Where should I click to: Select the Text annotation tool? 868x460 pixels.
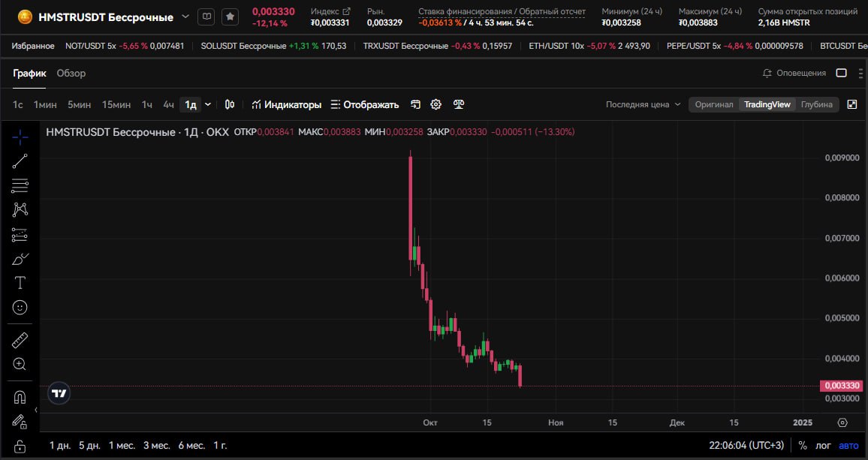point(20,283)
